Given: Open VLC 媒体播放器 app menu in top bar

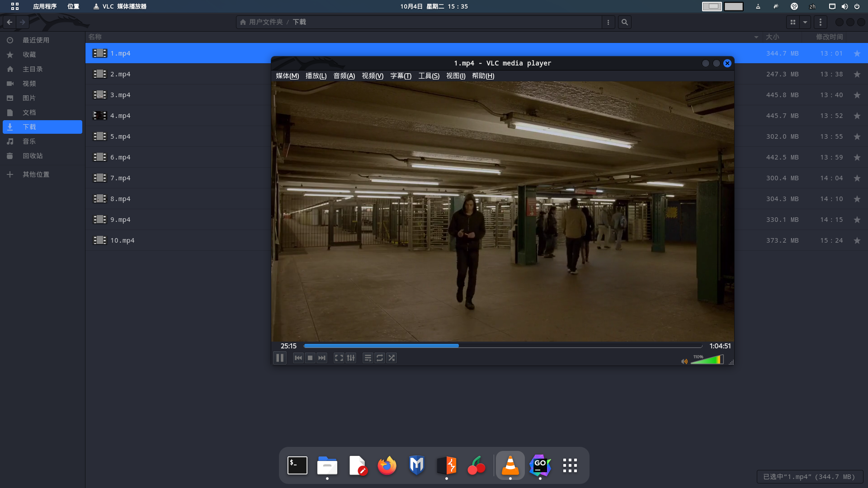Looking at the screenshot, I should (120, 6).
